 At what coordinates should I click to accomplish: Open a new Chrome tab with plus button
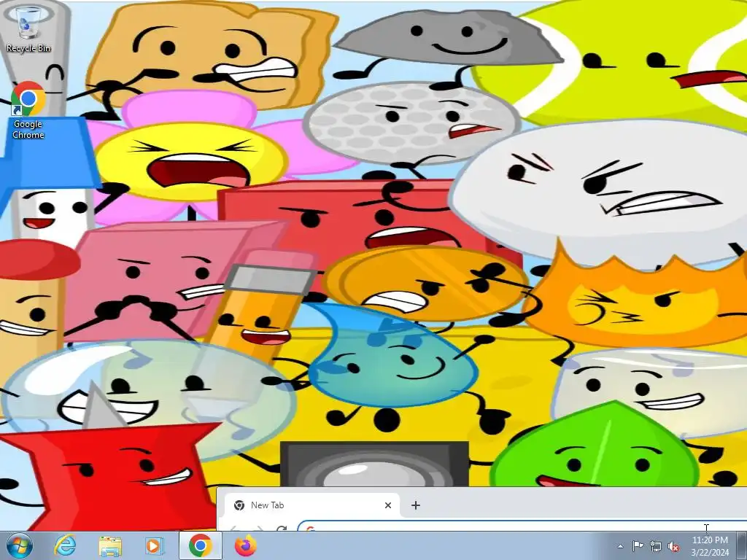415,505
